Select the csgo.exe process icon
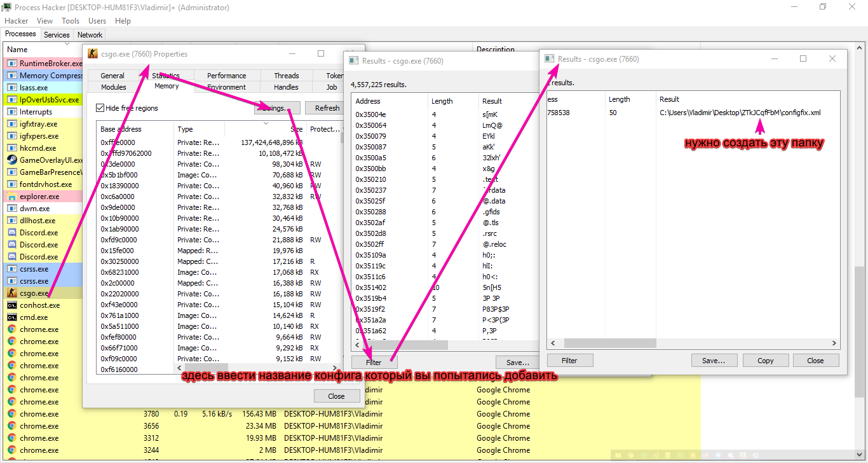This screenshot has width=868, height=463. pyautogui.click(x=11, y=293)
